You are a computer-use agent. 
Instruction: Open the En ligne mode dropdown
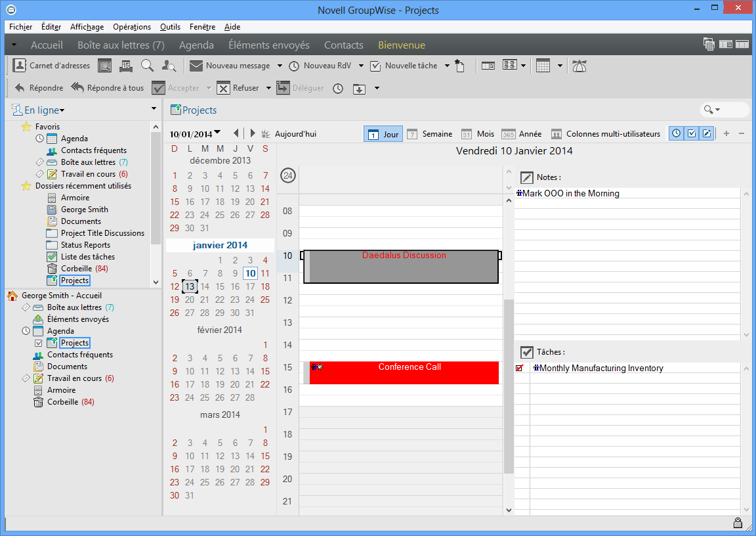point(38,110)
